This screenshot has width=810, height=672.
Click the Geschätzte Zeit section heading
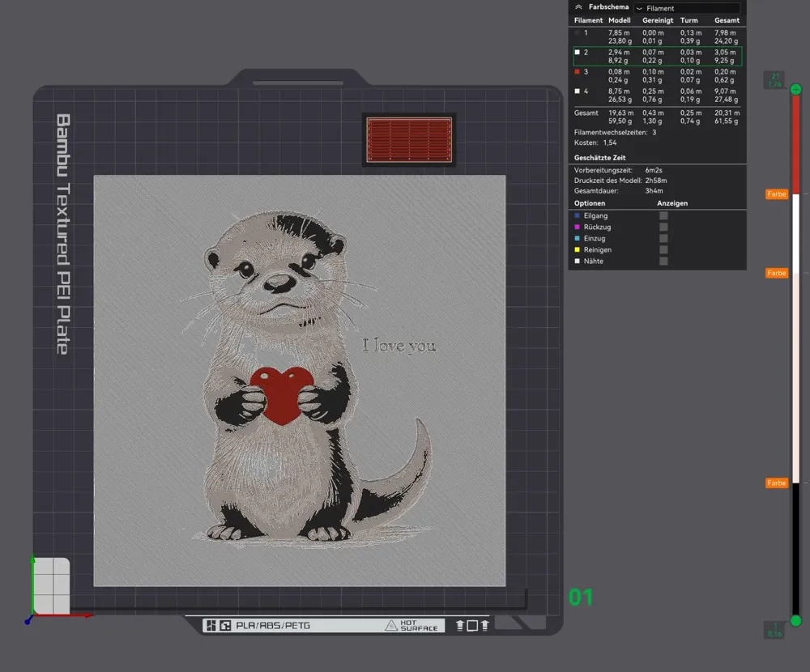tap(599, 158)
